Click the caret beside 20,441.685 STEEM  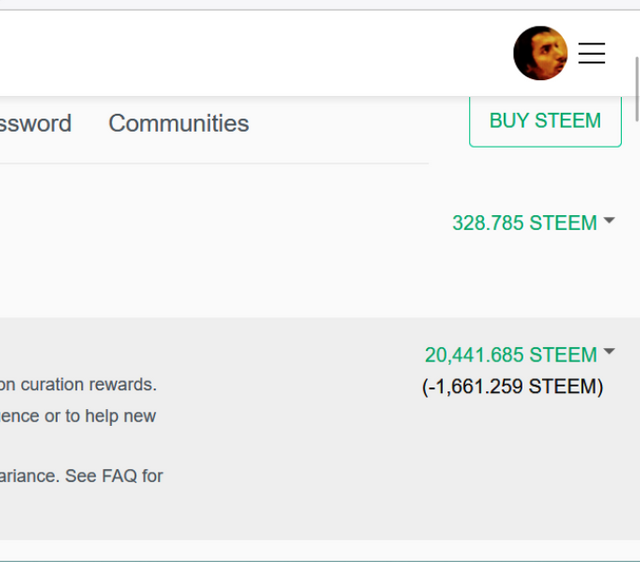(609, 351)
